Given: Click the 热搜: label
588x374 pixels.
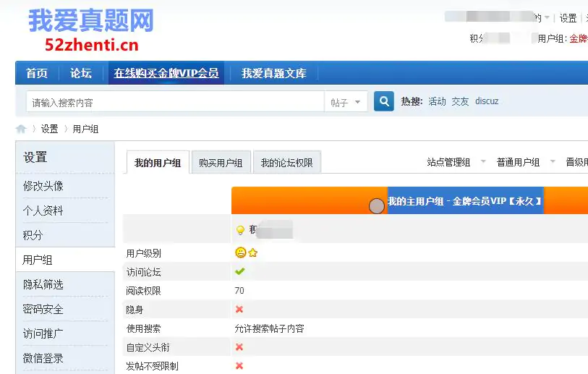Looking at the screenshot, I should click(412, 101).
